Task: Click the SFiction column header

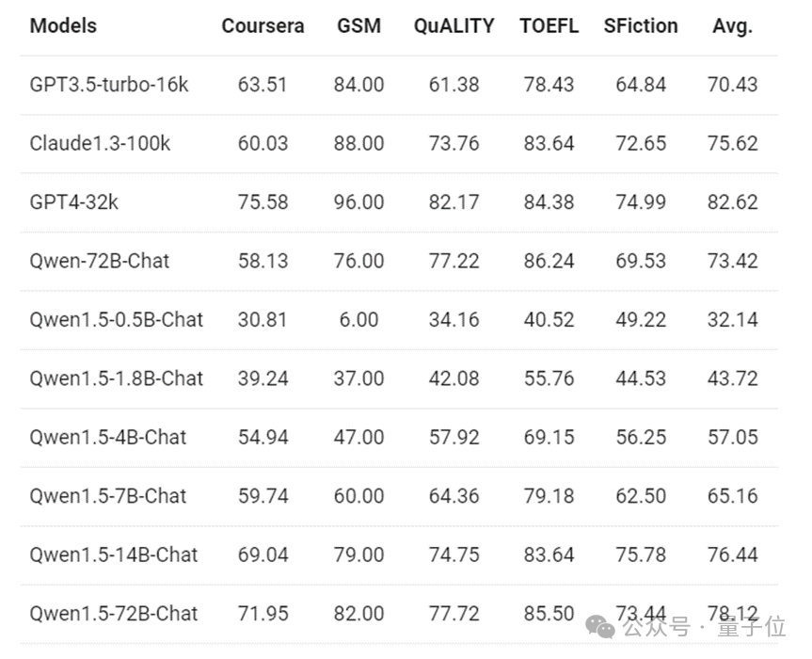Action: [x=641, y=26]
